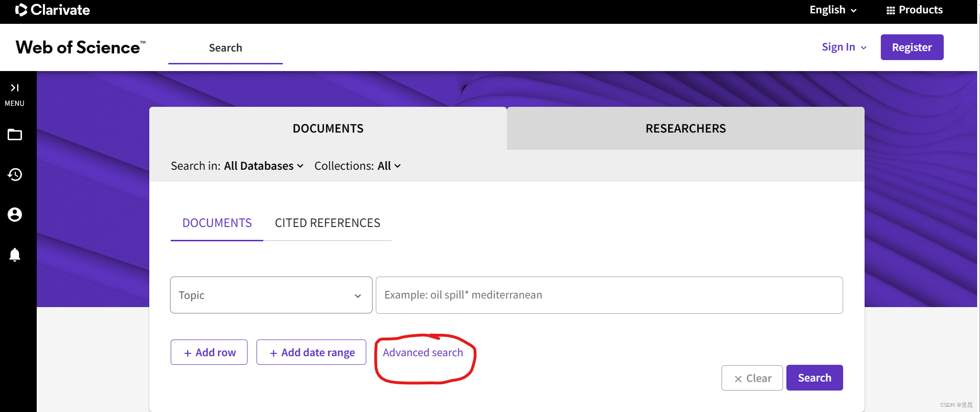Focus the search query input field

[x=609, y=295]
